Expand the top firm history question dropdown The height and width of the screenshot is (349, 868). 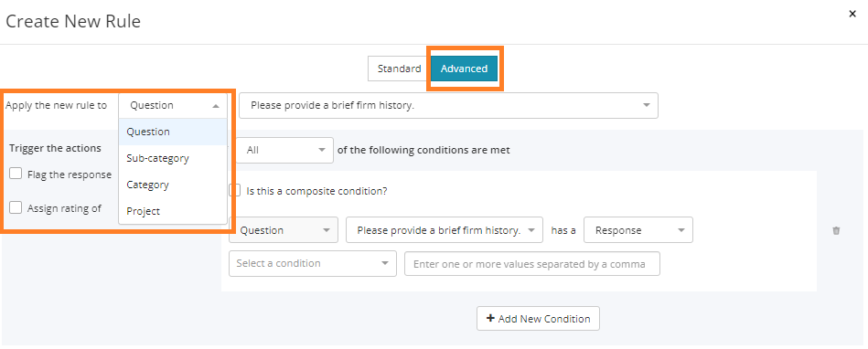click(x=448, y=105)
